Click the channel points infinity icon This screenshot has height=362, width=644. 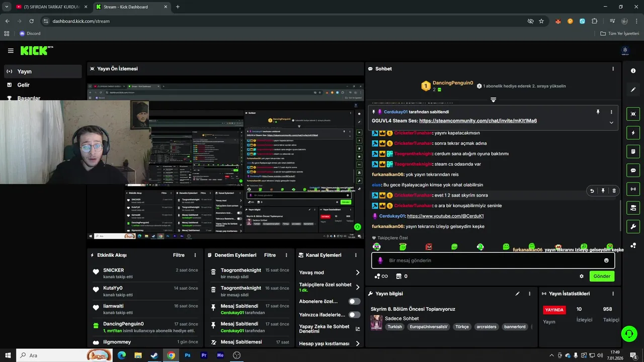pyautogui.click(x=381, y=276)
